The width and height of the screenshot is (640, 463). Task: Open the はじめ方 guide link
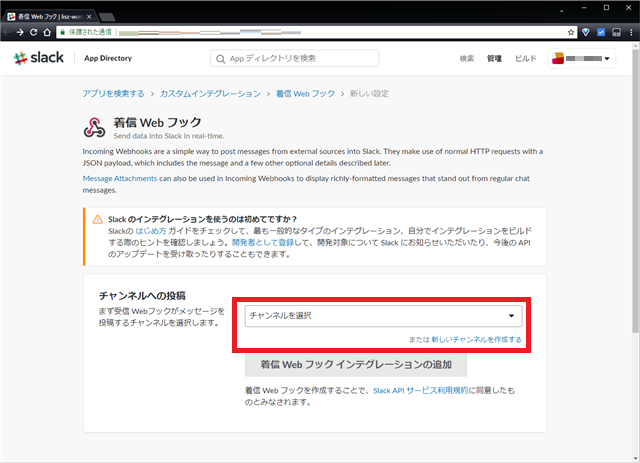coord(151,231)
